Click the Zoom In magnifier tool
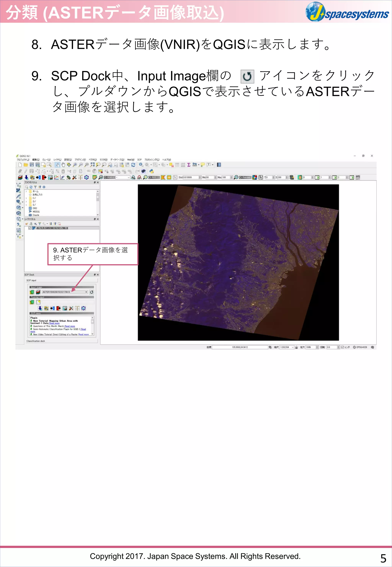Viewport: 392px width, 567px height. tap(75, 165)
